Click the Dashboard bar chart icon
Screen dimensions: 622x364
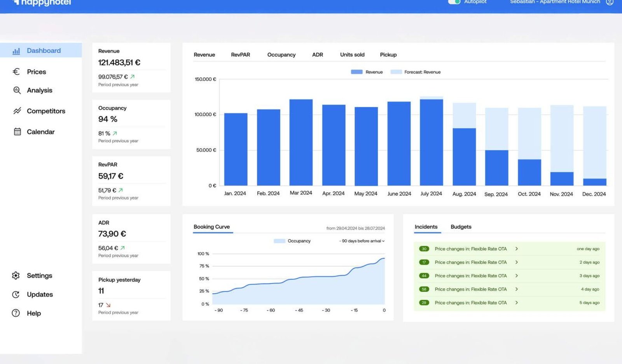[x=16, y=51]
